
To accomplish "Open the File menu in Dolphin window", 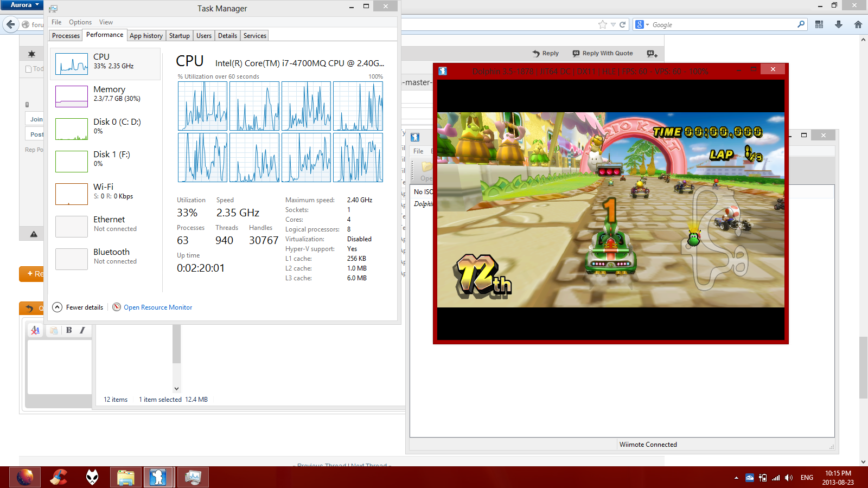I will (x=418, y=151).
